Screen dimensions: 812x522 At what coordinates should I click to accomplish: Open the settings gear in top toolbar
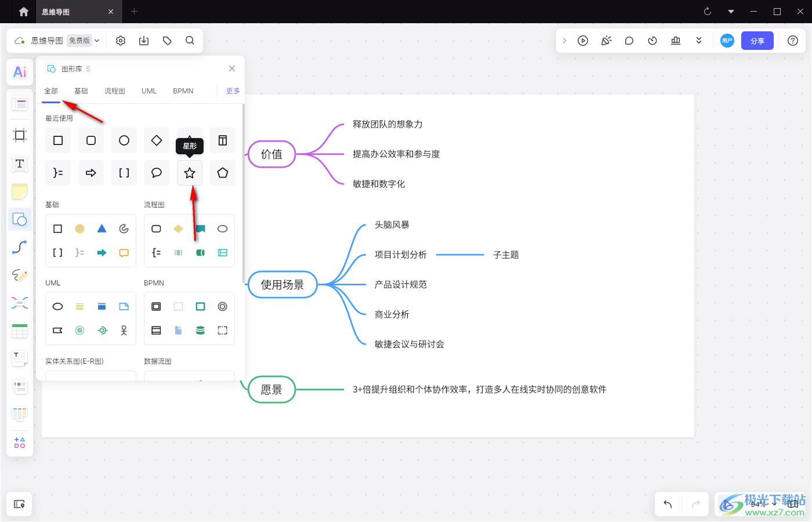pyautogui.click(x=121, y=41)
